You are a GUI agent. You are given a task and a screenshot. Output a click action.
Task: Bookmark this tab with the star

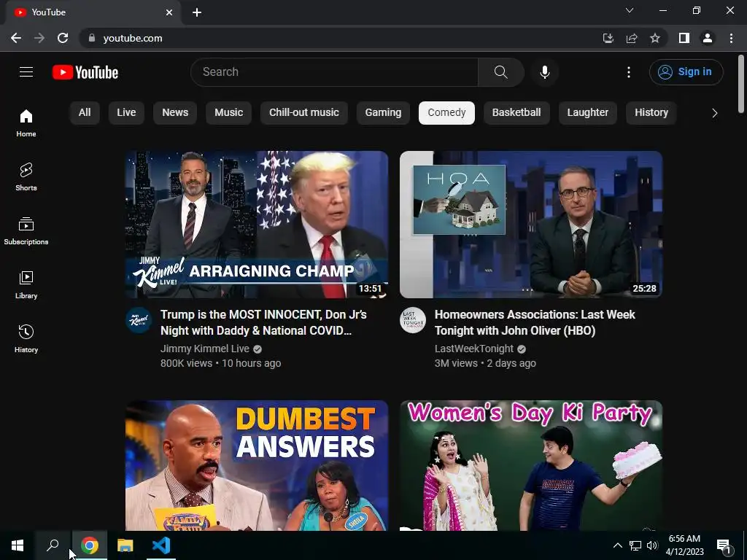(655, 38)
